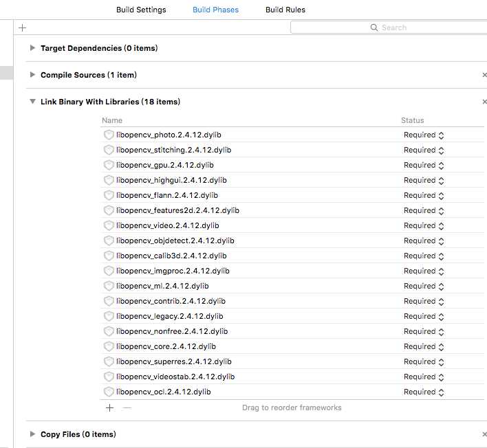Expand the Target Dependencies section

click(32, 48)
